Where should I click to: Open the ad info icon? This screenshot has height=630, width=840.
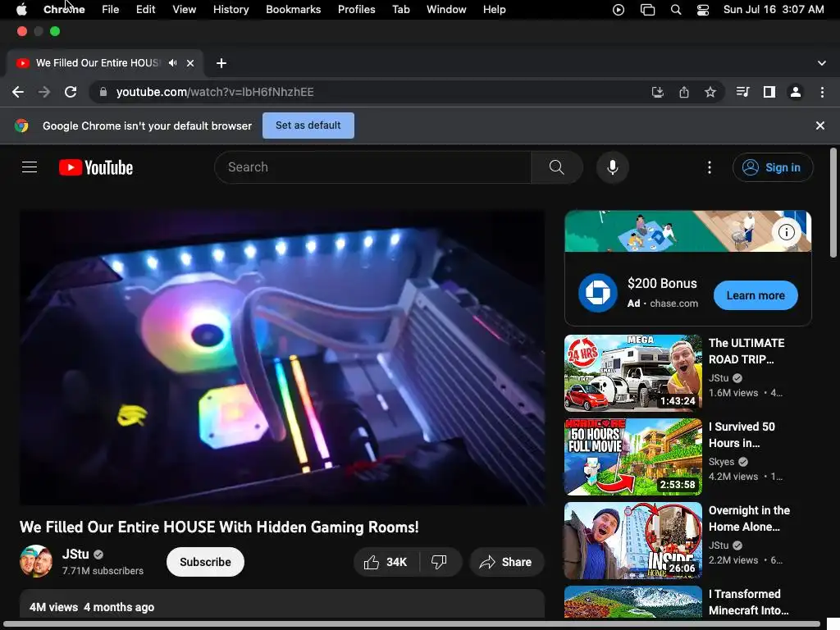click(787, 232)
